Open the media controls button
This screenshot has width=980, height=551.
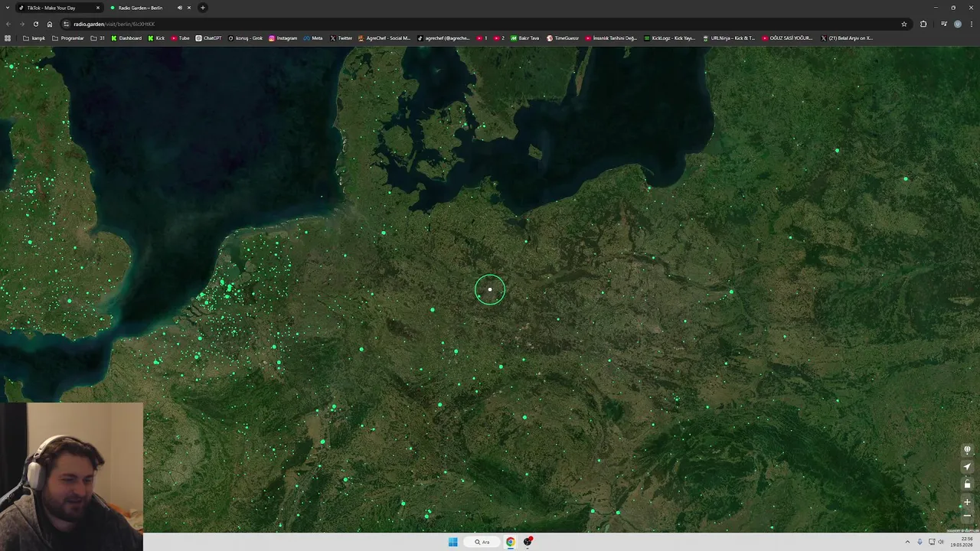[944, 24]
